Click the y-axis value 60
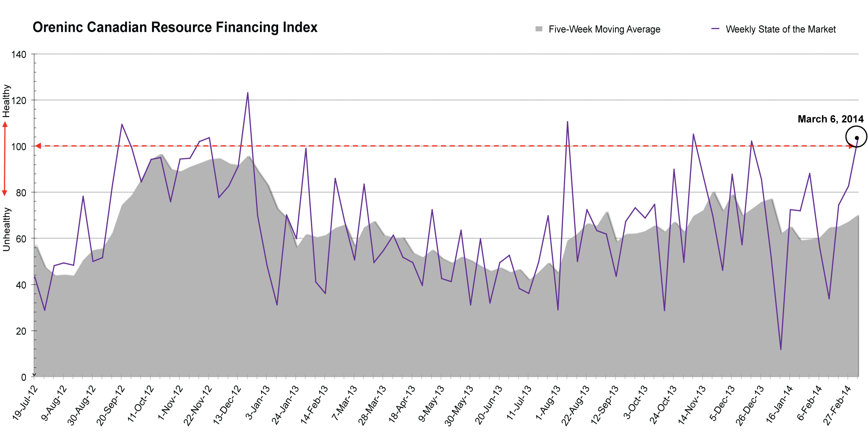 21,239
